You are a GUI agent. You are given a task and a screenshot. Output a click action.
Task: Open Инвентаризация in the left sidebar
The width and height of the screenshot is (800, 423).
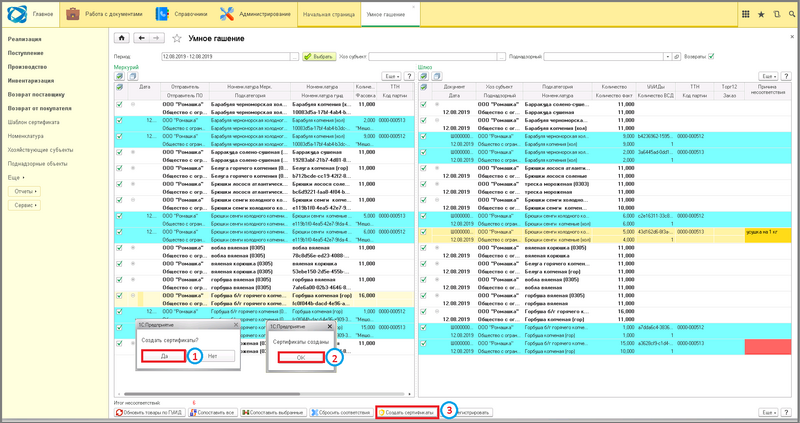coord(31,81)
